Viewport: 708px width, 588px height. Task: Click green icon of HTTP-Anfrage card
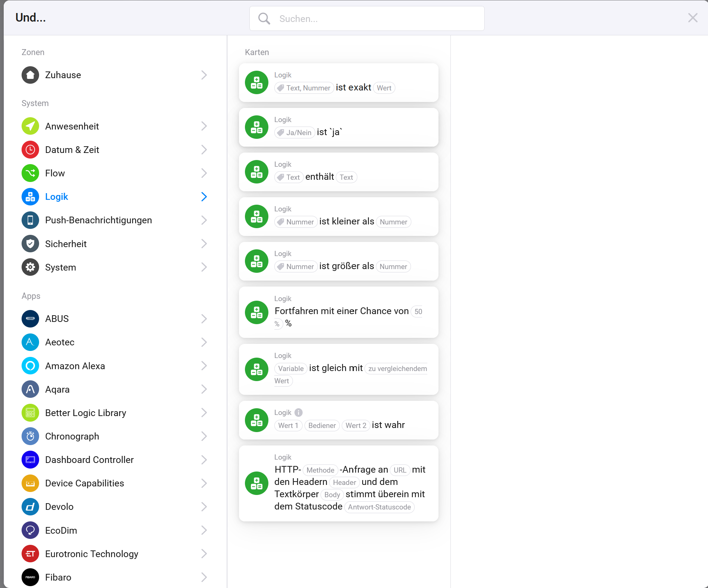[256, 483]
